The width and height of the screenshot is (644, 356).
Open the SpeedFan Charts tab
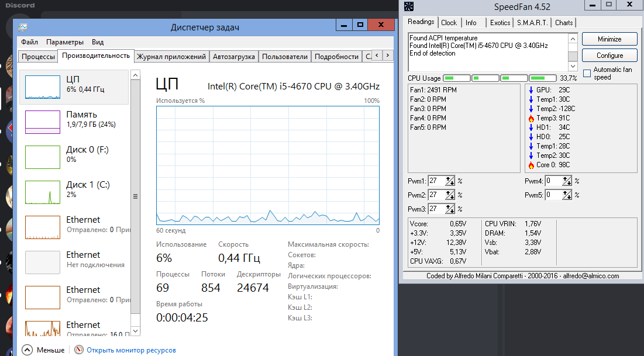tap(564, 23)
